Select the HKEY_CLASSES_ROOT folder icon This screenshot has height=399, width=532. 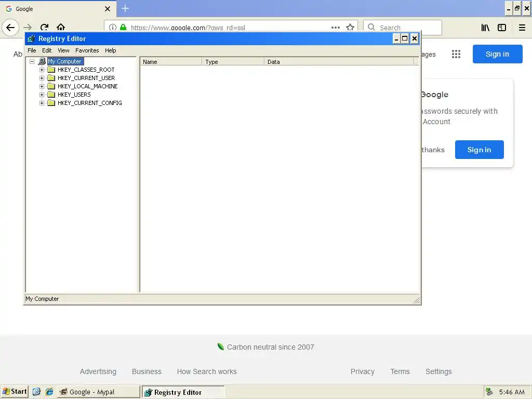click(51, 70)
